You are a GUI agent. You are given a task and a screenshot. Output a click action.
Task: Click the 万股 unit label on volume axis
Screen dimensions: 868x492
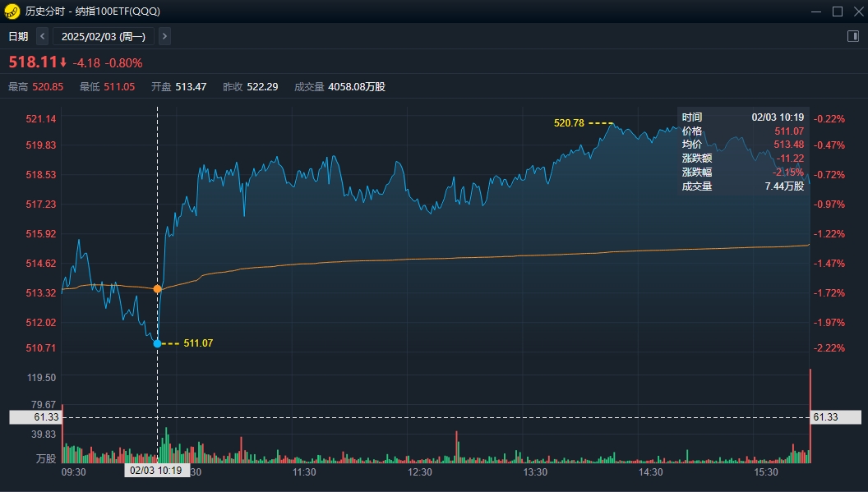click(46, 459)
